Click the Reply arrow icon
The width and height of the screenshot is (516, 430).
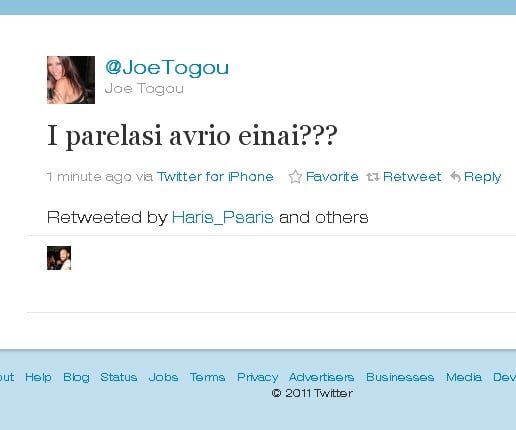click(x=456, y=177)
